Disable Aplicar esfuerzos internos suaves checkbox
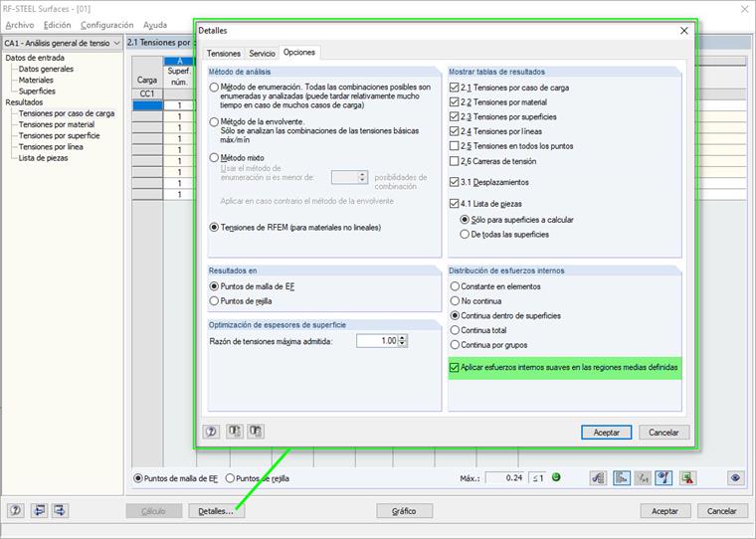Viewport: 756px width, 539px height. click(x=454, y=367)
